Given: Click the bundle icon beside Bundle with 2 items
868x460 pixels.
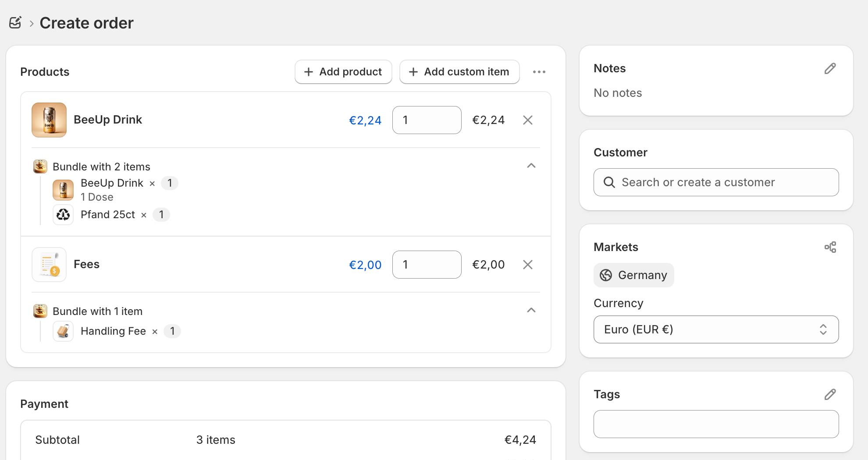Looking at the screenshot, I should point(40,166).
